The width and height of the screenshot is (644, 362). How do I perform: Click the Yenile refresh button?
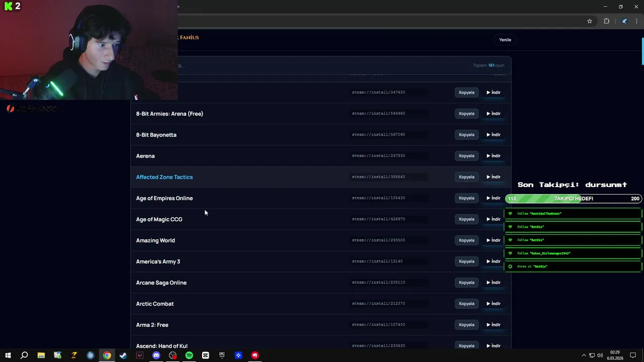tap(505, 40)
